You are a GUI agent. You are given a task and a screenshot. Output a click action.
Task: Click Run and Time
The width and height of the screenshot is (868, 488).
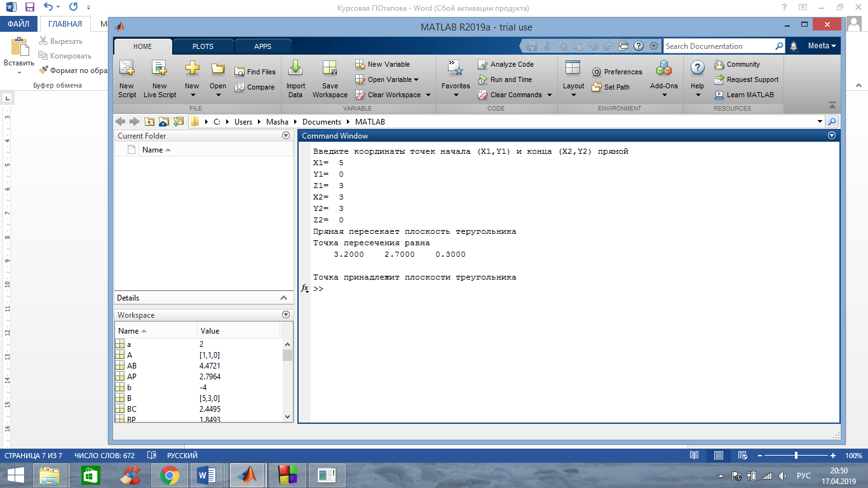click(x=505, y=79)
